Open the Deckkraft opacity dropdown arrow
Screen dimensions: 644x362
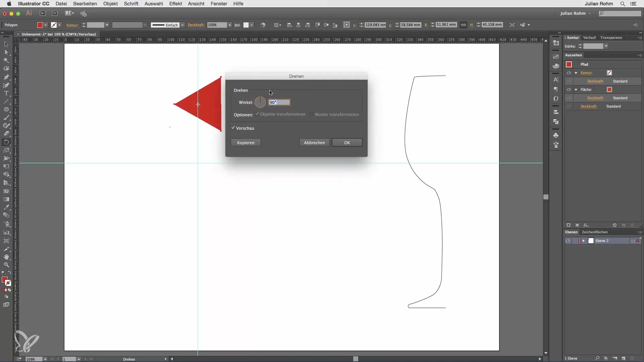(x=230, y=25)
